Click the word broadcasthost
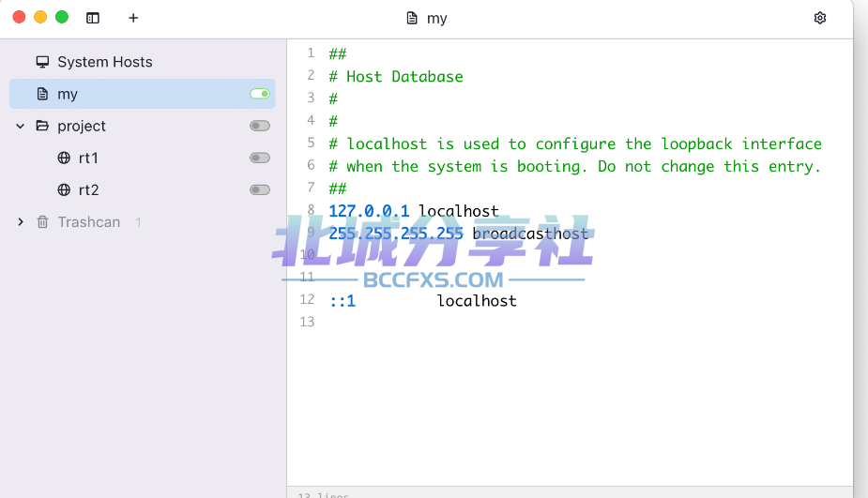 pyautogui.click(x=530, y=234)
